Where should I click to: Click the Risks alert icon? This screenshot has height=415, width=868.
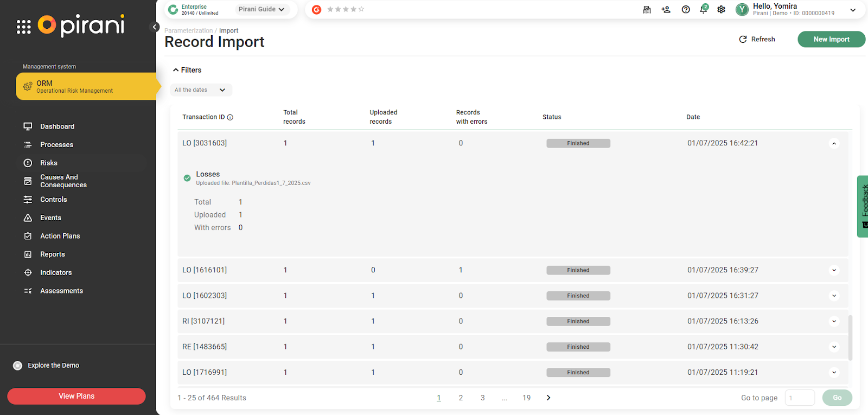click(28, 163)
